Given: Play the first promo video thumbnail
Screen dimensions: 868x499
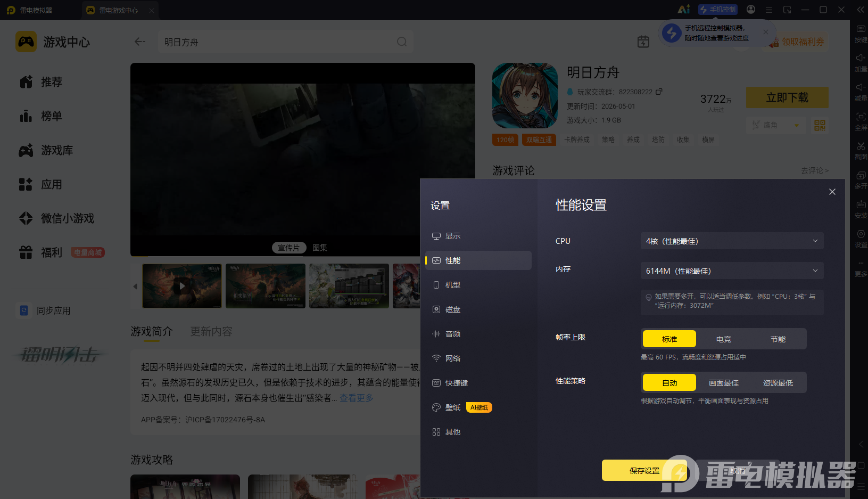Looking at the screenshot, I should (182, 286).
